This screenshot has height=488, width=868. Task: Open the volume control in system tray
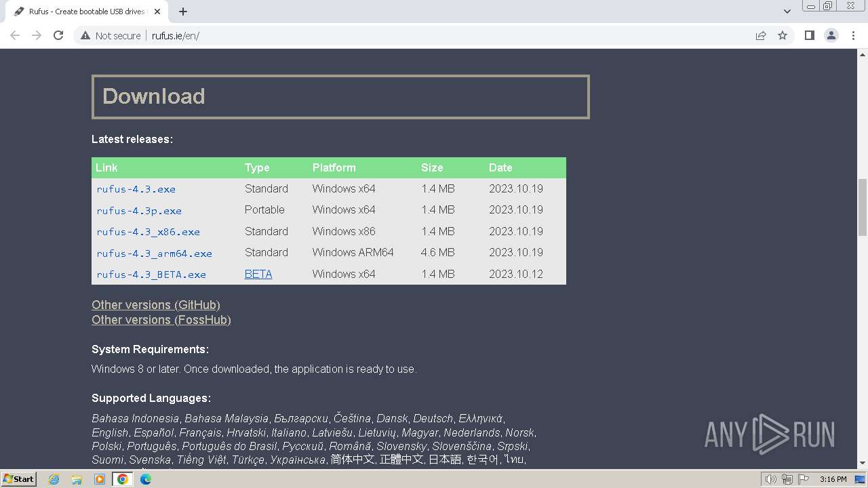(x=770, y=479)
